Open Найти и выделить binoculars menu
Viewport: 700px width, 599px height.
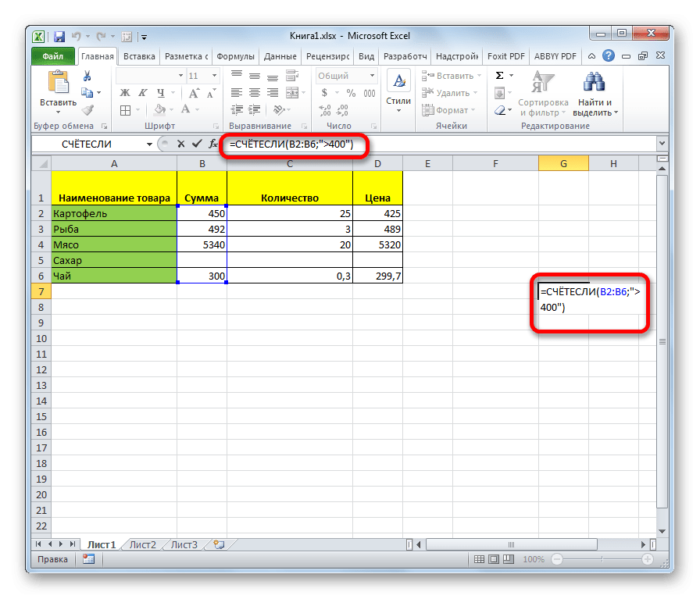coord(595,94)
